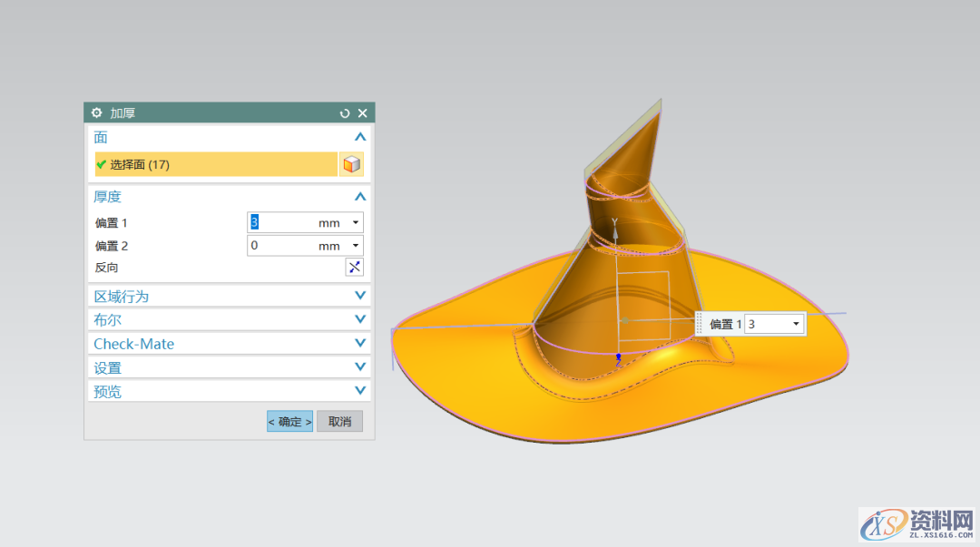Open the 偏置 1 dropdown arrow in the dialog
The width and height of the screenshot is (980, 547).
[355, 222]
